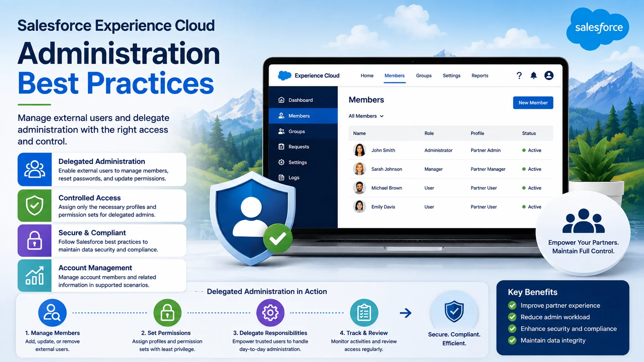Click the Partner Admin profile cell

point(486,150)
